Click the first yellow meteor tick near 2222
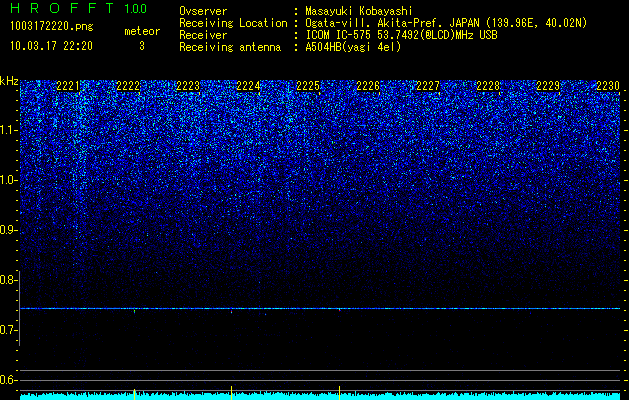This screenshot has width=629, height=400. 134,394
